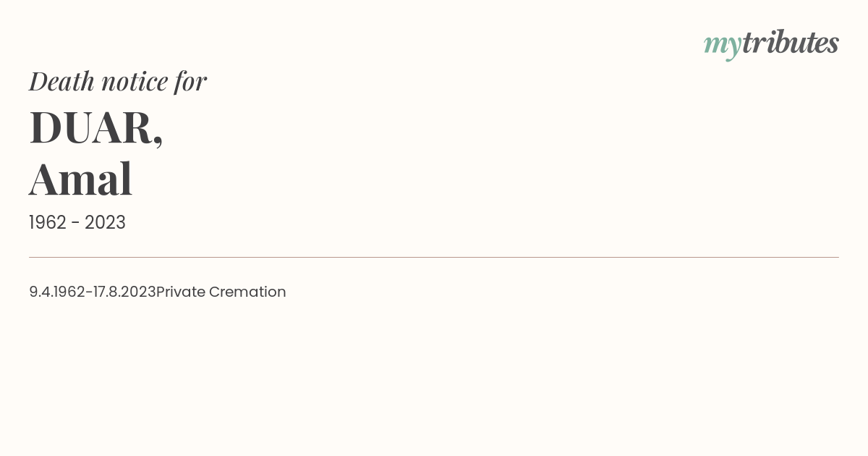Click the first name Amal
This screenshot has width=868, height=456.
[x=80, y=180]
